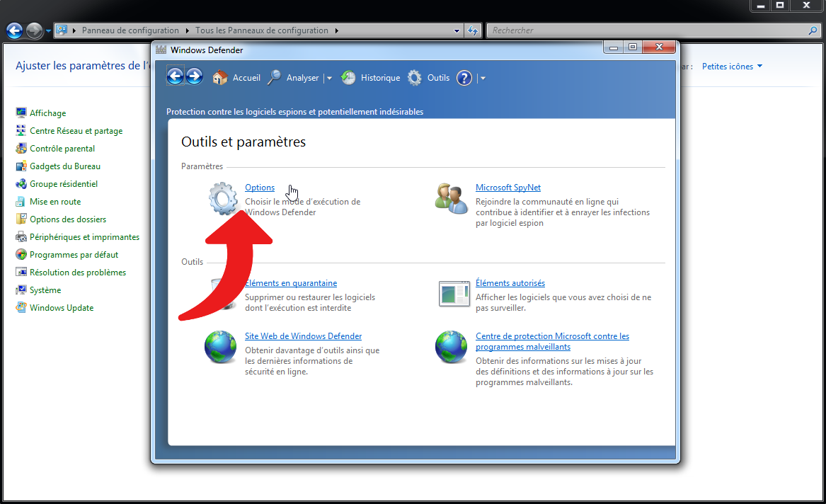This screenshot has height=504, width=826.
Task: Close the Windows Defender window
Action: [659, 47]
